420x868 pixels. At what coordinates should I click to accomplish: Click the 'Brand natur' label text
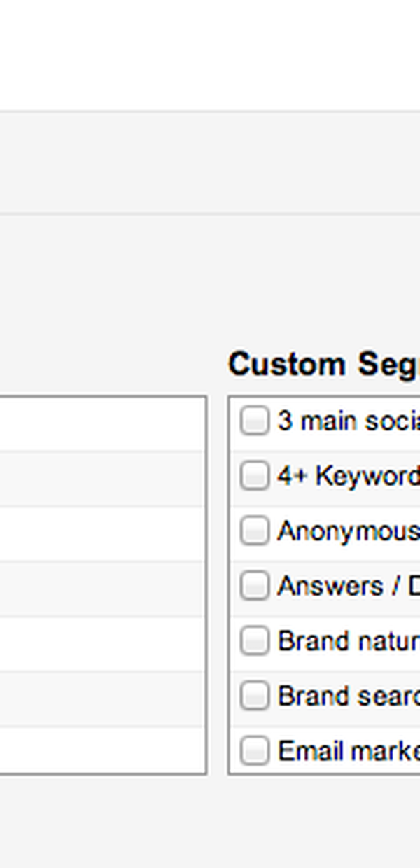pos(349,641)
